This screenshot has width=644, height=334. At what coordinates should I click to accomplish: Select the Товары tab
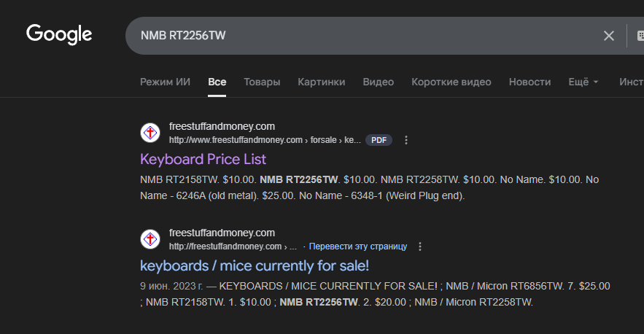tap(262, 82)
